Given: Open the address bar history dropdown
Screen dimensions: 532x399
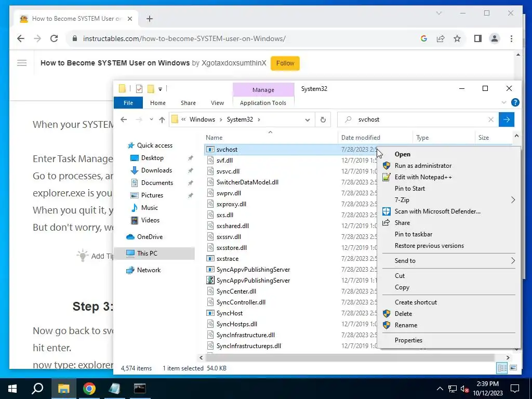Looking at the screenshot, I should click(x=308, y=120).
